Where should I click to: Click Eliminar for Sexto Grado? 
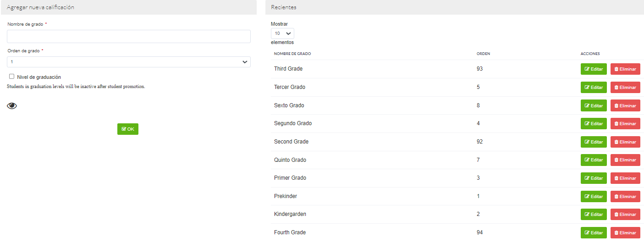point(625,106)
